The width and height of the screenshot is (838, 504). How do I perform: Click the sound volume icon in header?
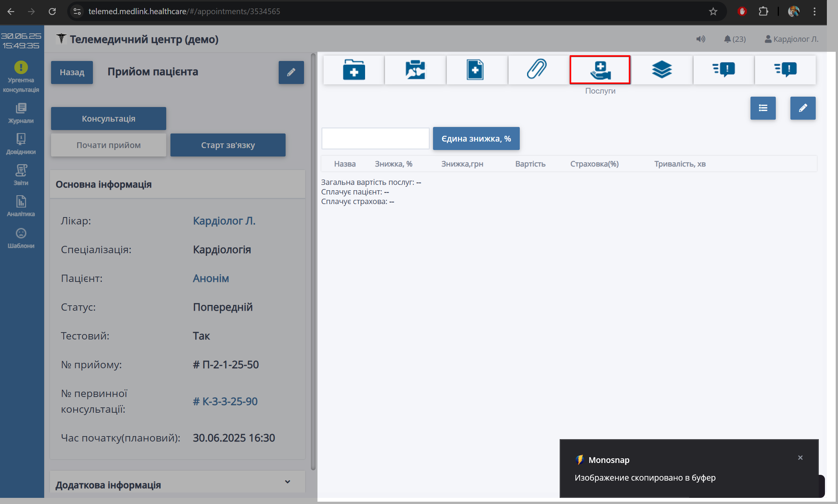coord(701,39)
